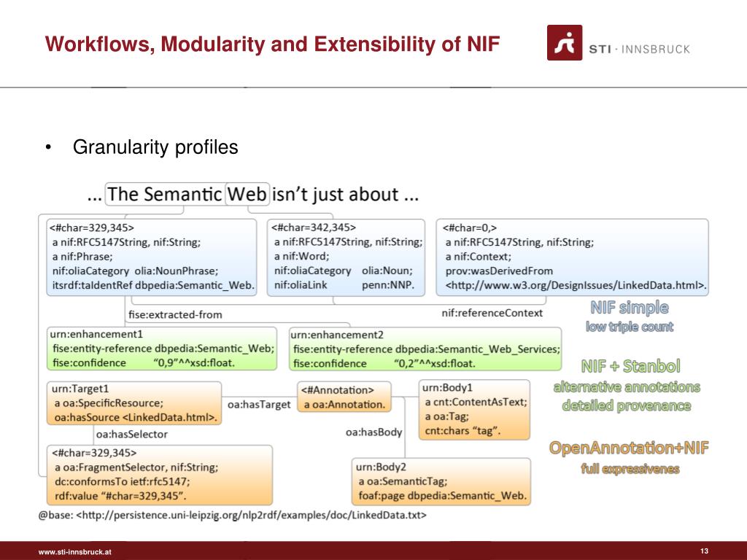747x560 pixels.
Task: Click 'urn:Target1' header
Action: point(80,389)
